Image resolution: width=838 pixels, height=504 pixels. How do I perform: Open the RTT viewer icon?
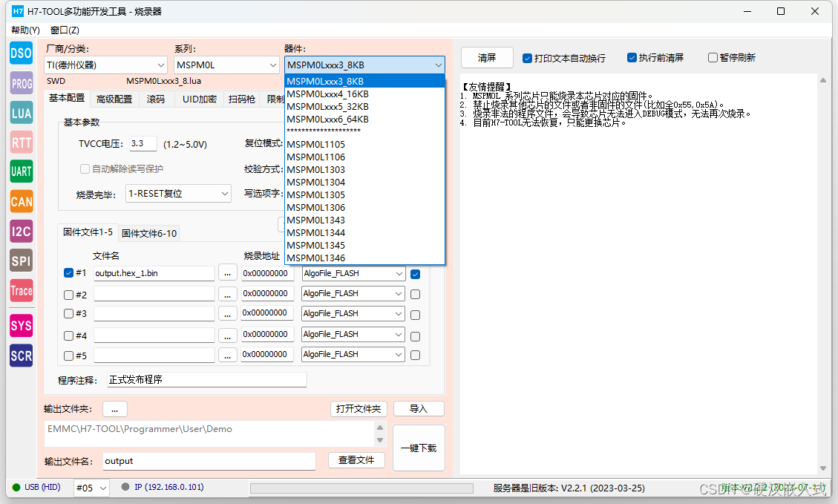(x=22, y=143)
